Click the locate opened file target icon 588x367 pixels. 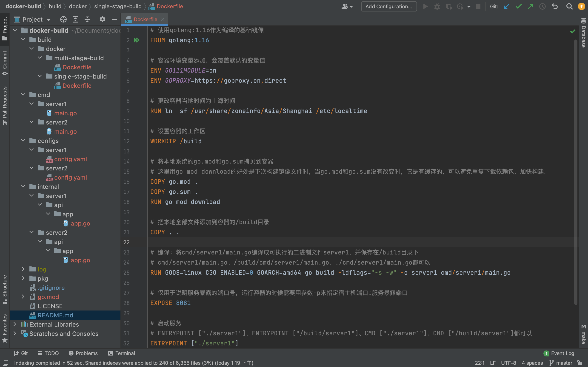tap(63, 20)
